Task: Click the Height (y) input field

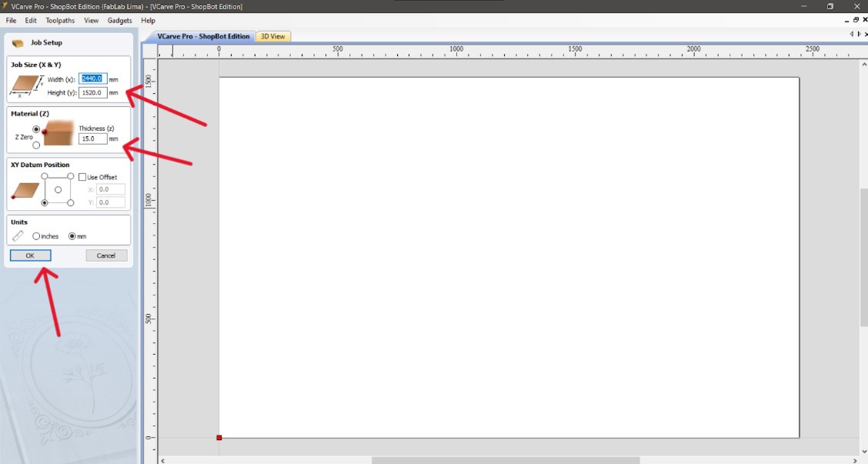Action: (92, 92)
